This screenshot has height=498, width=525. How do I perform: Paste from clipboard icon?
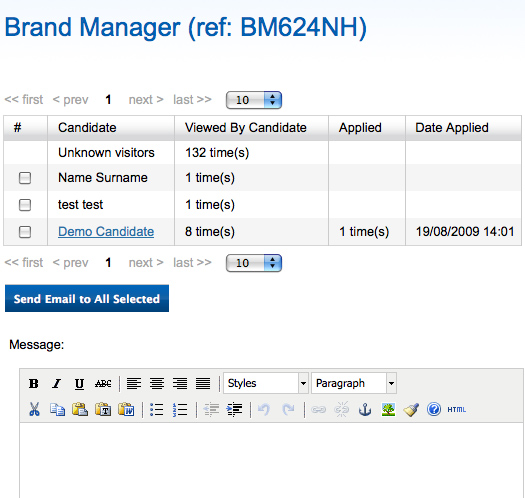click(80, 409)
